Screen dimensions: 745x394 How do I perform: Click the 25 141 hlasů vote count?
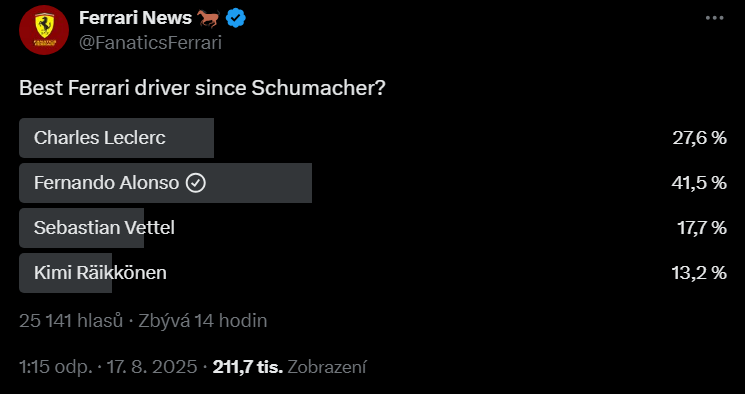point(71,321)
